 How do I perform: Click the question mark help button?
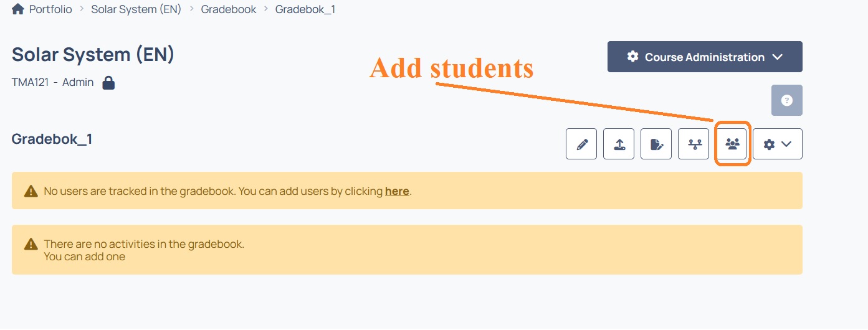[x=787, y=100]
